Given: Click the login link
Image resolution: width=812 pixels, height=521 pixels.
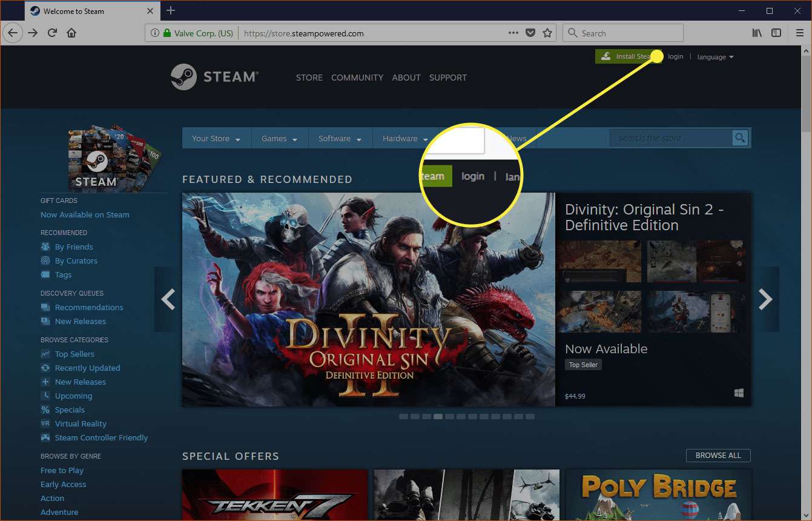Looking at the screenshot, I should [x=675, y=56].
